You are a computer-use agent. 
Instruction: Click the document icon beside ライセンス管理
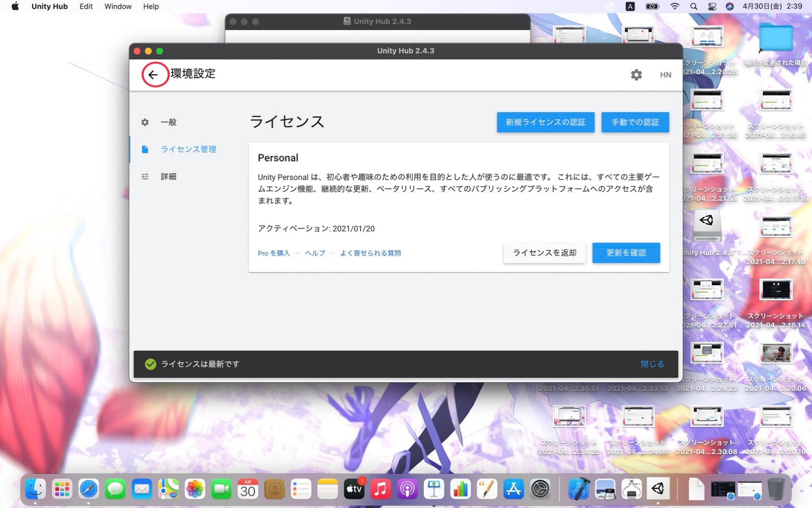[x=145, y=149]
